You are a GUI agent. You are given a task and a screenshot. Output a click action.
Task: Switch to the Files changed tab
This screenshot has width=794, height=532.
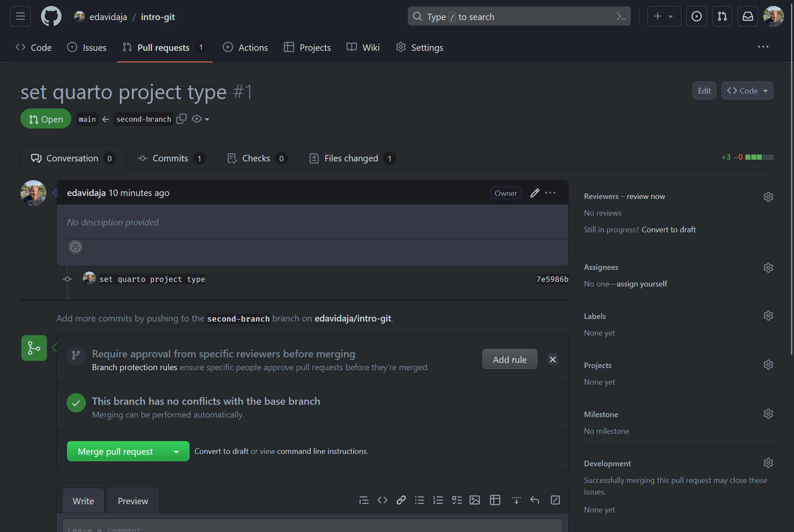351,158
